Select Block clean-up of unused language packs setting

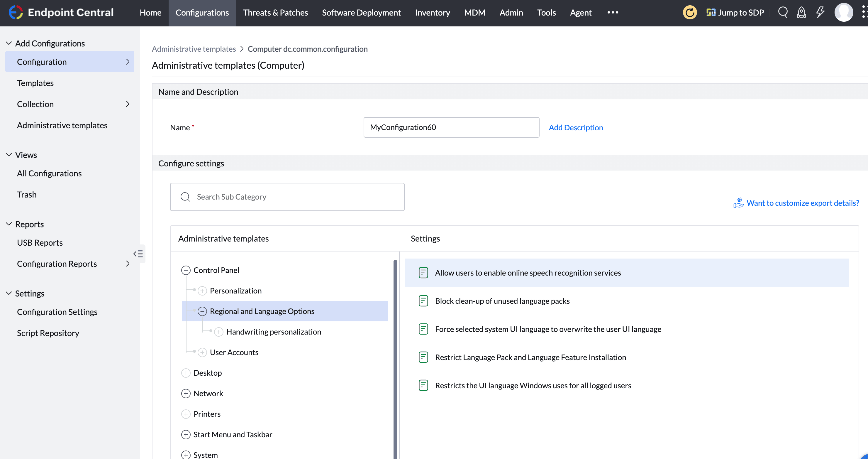502,301
